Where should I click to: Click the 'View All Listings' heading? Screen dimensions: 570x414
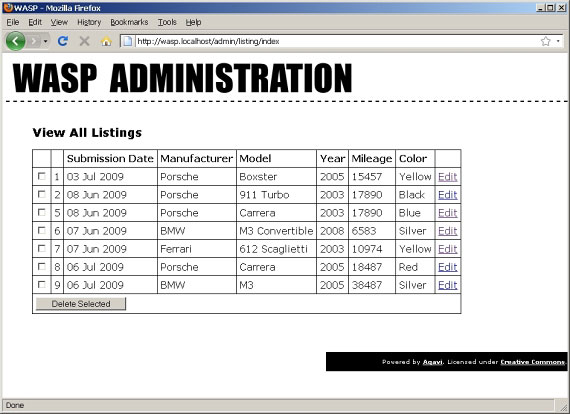87,133
